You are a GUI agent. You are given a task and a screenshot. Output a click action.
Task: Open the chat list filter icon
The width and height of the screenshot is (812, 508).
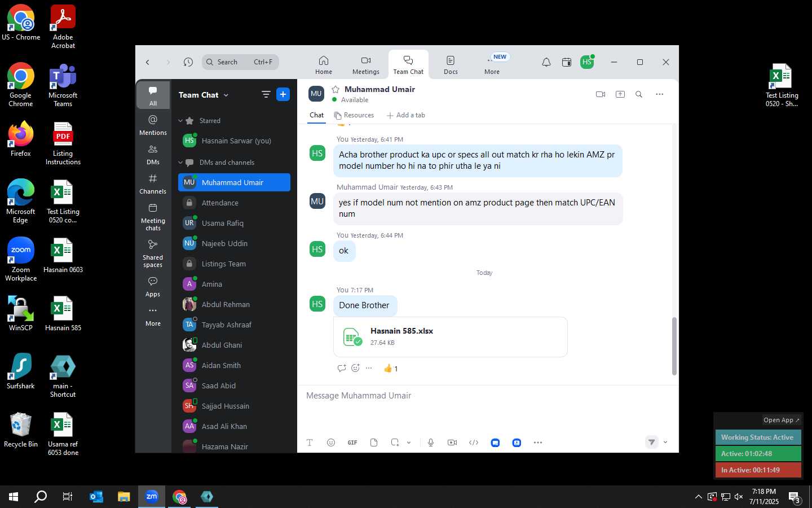click(266, 94)
